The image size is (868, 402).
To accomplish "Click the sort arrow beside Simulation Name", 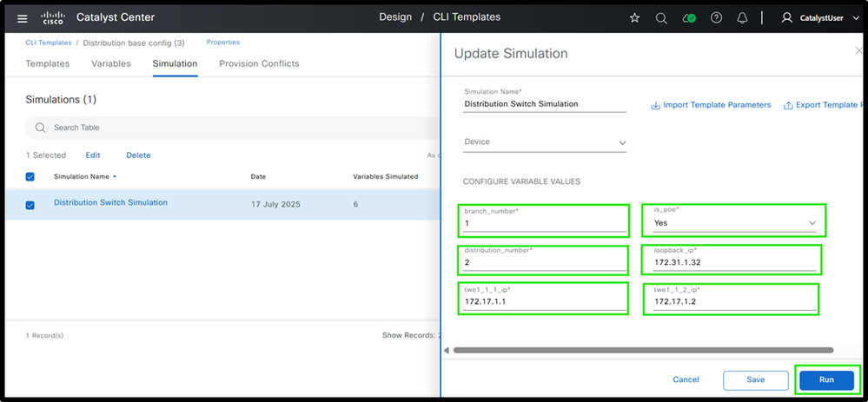I will pos(115,176).
